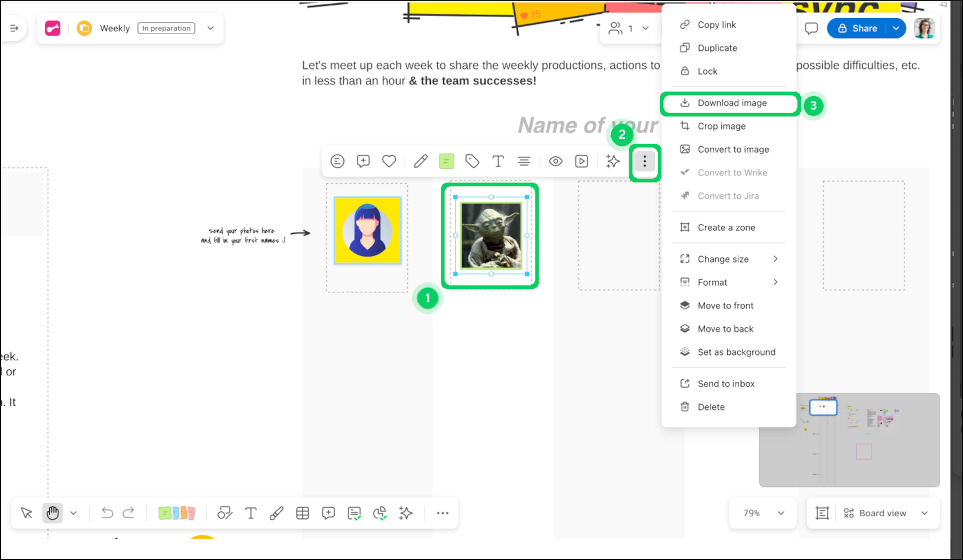Open the comments chat bubble icon
Viewport: 963px width, 560px height.
click(x=811, y=28)
